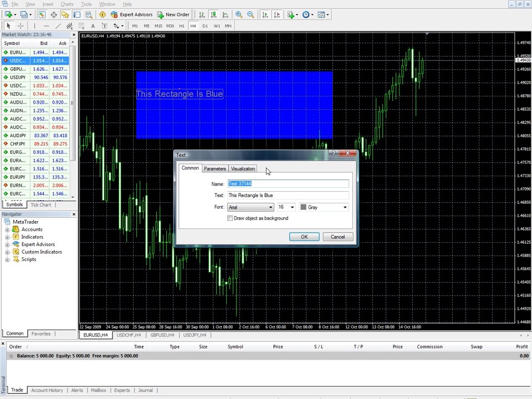This screenshot has width=532, height=399.
Task: Click the Gray color swatch
Action: [303, 207]
